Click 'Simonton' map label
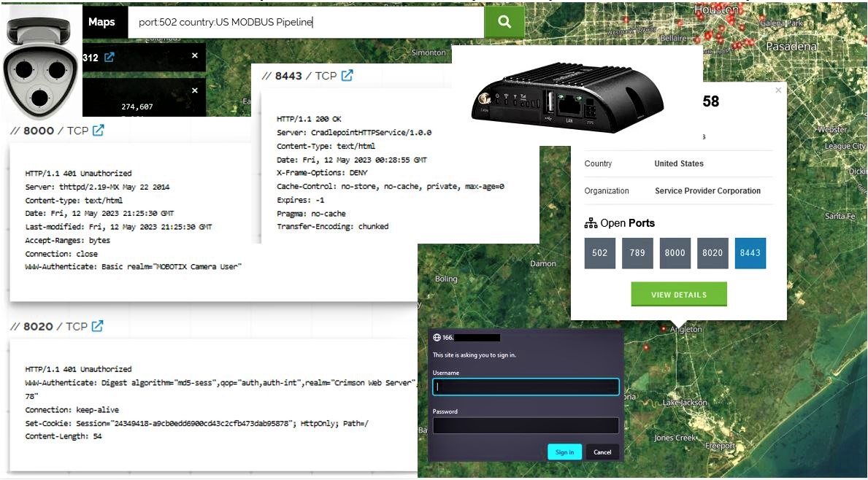Image resolution: width=868 pixels, height=480 pixels. (x=429, y=53)
